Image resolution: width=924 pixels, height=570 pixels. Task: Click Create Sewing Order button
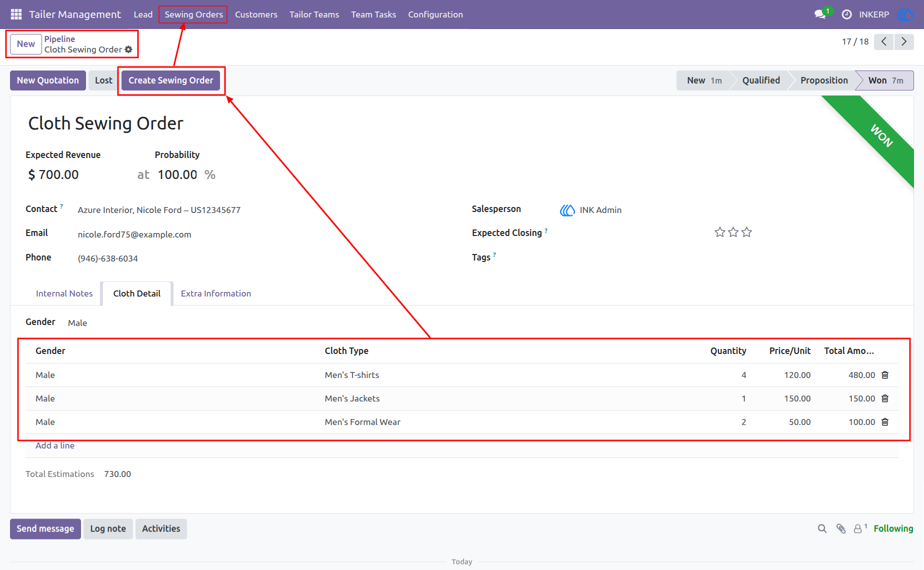coord(170,80)
